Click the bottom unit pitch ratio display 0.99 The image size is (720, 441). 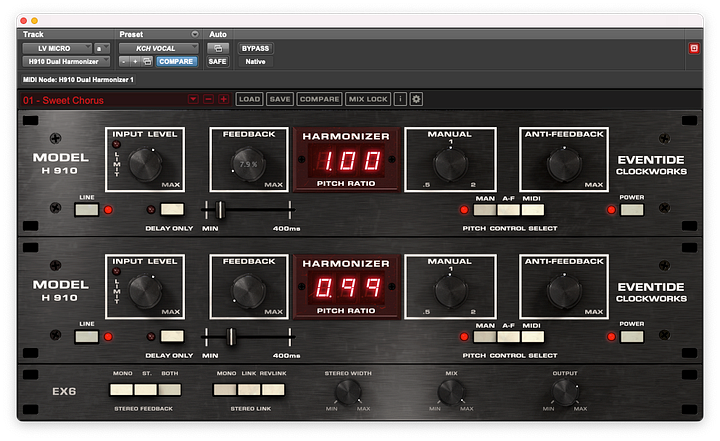pos(346,288)
